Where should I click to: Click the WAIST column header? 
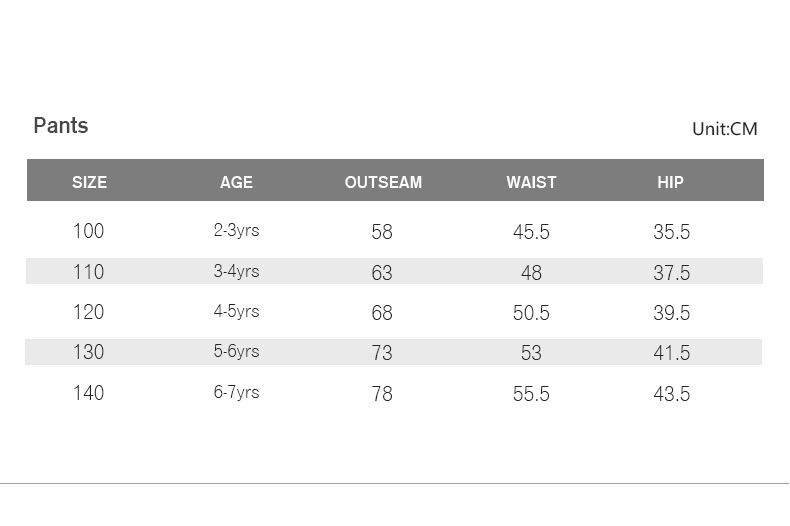531,182
